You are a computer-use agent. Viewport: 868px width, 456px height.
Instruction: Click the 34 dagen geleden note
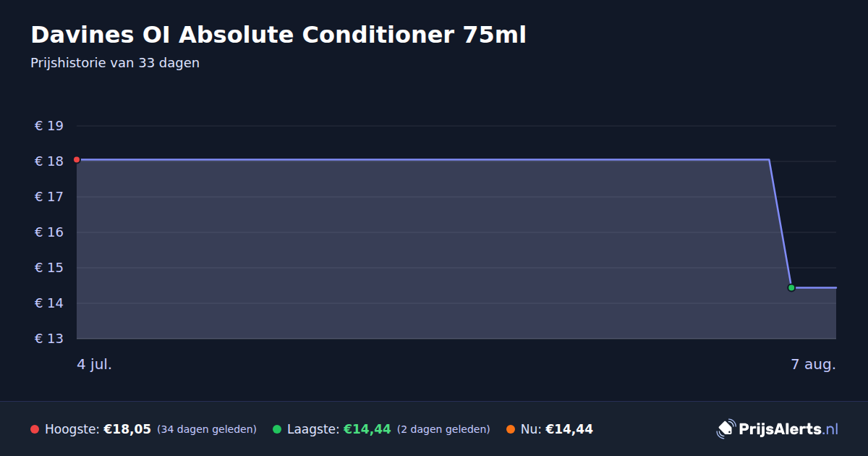coord(207,429)
